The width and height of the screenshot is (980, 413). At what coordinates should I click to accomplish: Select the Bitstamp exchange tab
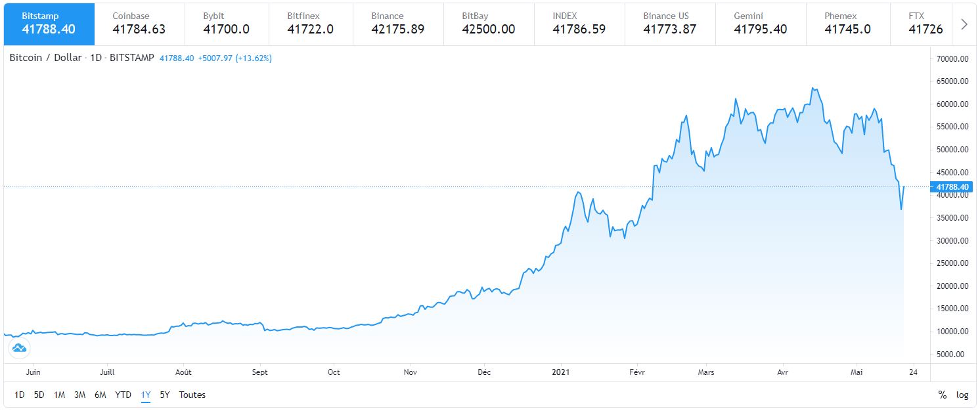pyautogui.click(x=49, y=23)
